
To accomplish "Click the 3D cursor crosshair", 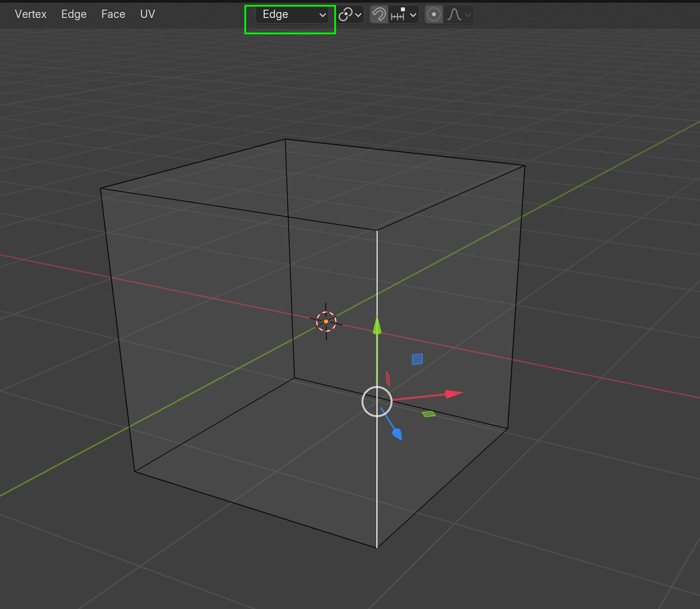I will [326, 321].
